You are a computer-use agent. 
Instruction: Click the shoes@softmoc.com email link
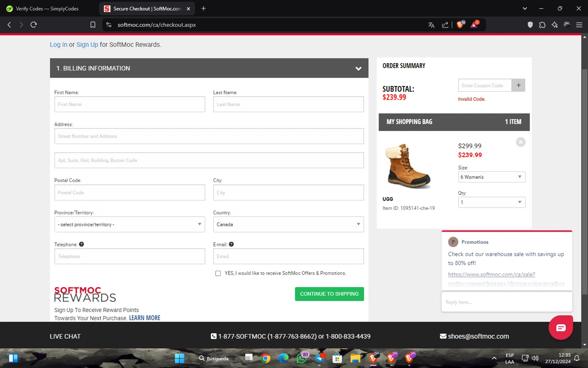tap(478, 336)
